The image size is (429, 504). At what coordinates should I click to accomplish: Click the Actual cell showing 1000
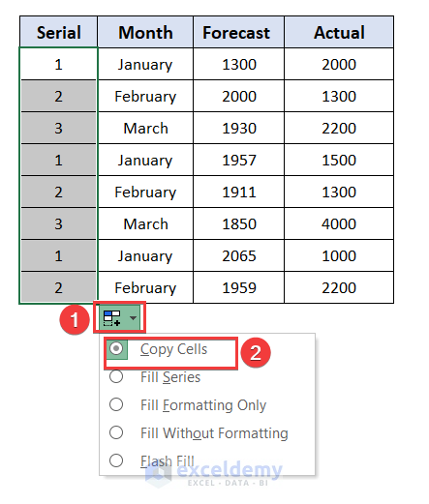[x=339, y=255]
